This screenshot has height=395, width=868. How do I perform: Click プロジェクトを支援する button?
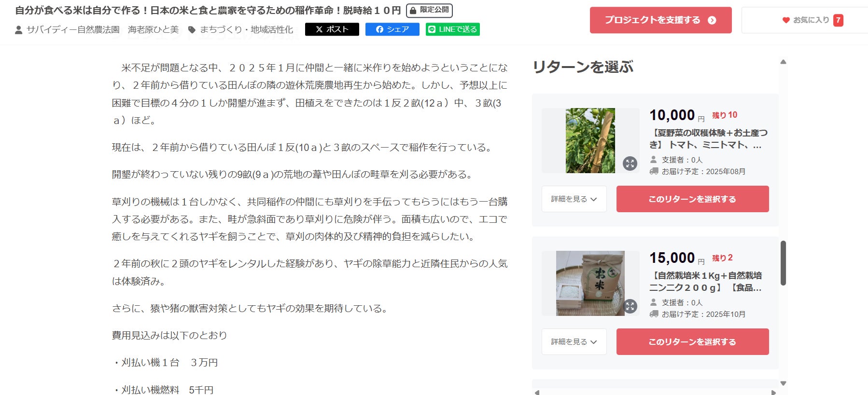tap(660, 20)
